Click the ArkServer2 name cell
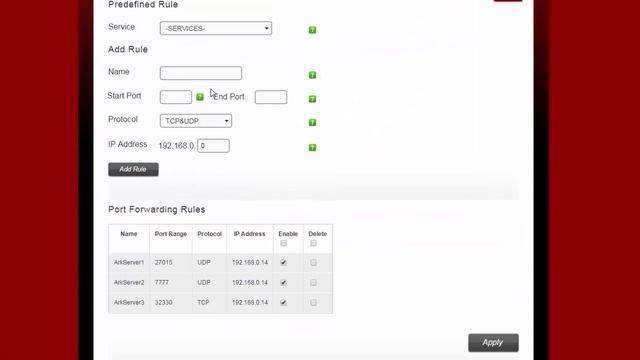The height and width of the screenshot is (360, 640). pos(129,282)
